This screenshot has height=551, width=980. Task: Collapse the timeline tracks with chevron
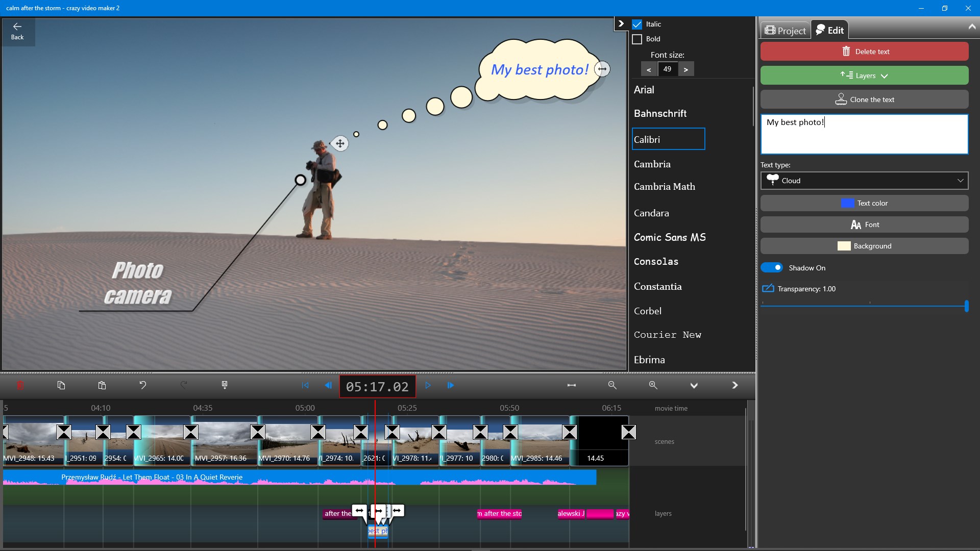(694, 386)
